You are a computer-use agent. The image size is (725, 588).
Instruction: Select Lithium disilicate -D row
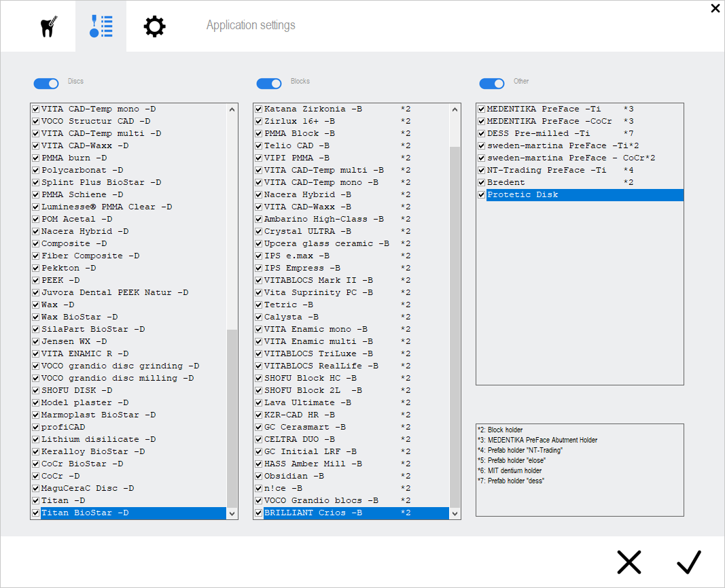pyautogui.click(x=129, y=440)
